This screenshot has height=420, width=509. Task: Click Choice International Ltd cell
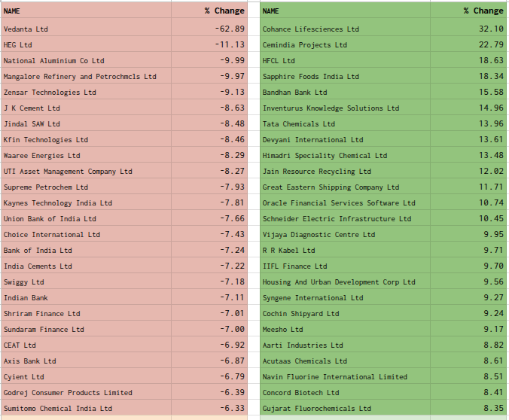pos(86,234)
